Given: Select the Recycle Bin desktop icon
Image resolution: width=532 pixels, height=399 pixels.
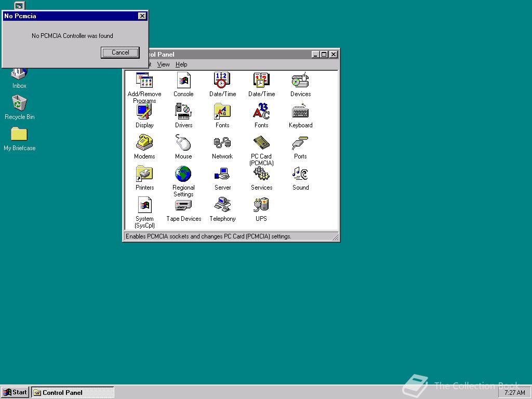Looking at the screenshot, I should [19, 108].
